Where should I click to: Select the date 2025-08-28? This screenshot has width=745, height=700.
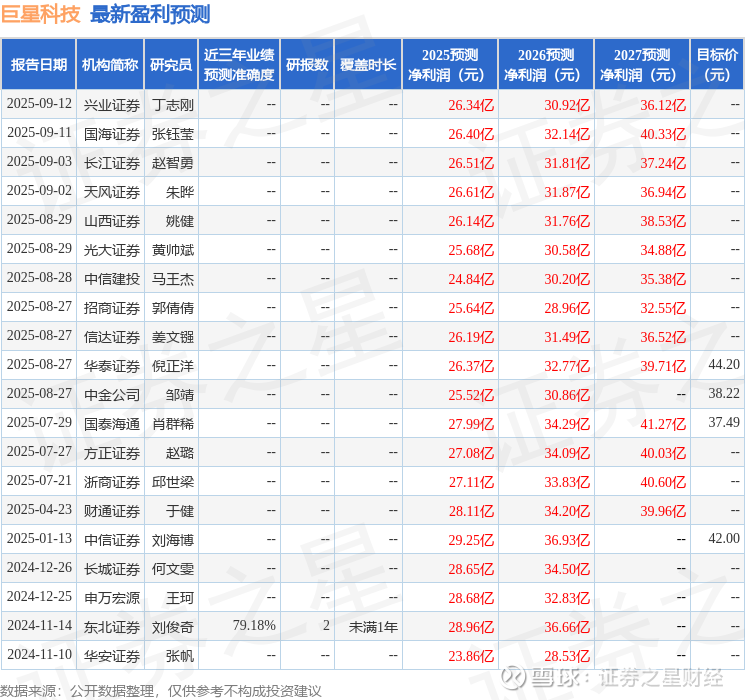pos(39,278)
